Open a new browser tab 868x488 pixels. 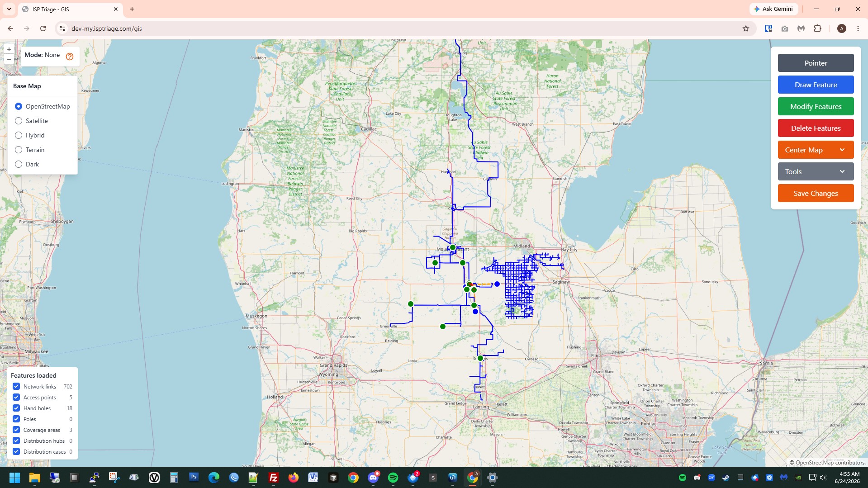132,9
